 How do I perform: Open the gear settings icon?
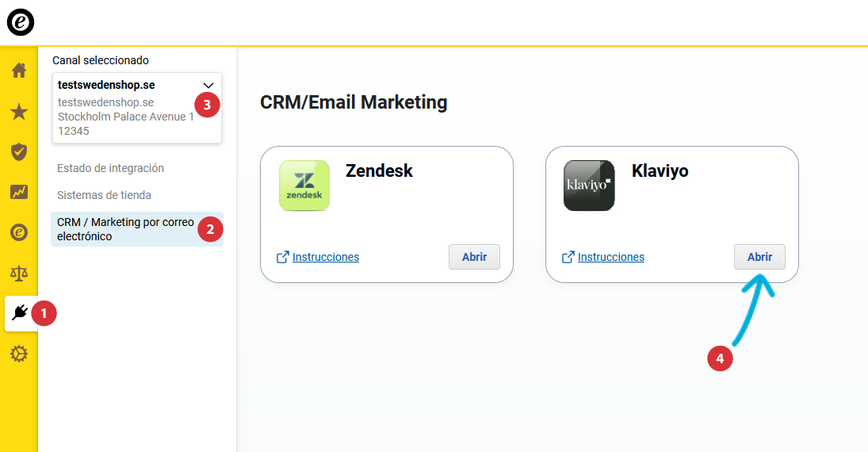19,354
